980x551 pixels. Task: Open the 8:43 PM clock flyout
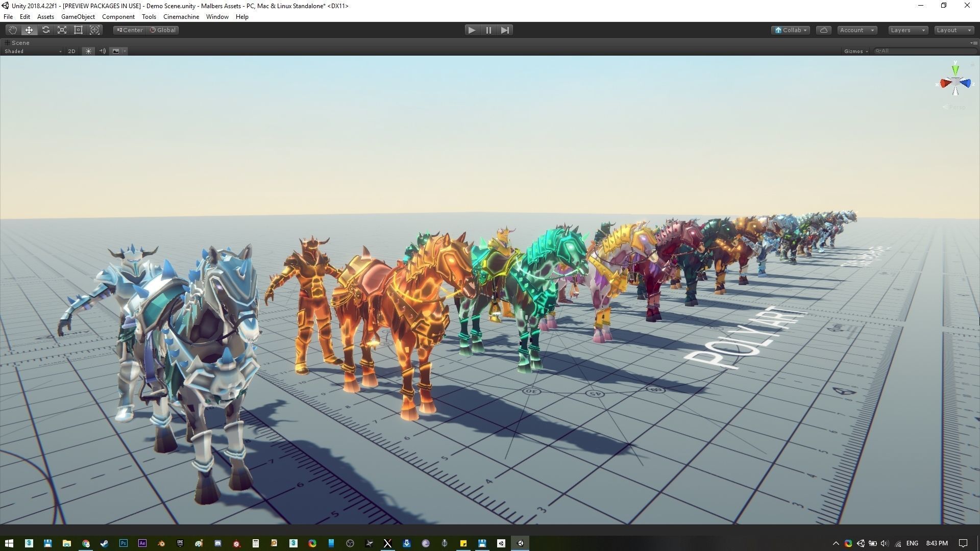pyautogui.click(x=937, y=543)
